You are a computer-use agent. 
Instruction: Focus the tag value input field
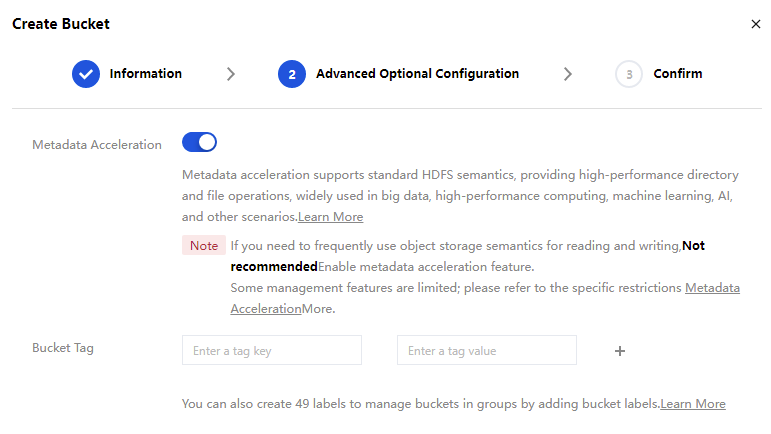486,351
